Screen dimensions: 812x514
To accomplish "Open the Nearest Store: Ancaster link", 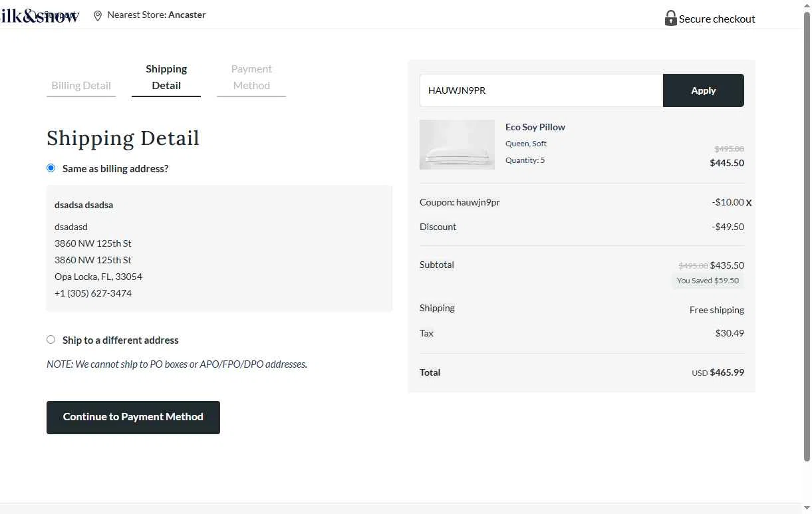I will pyautogui.click(x=156, y=15).
